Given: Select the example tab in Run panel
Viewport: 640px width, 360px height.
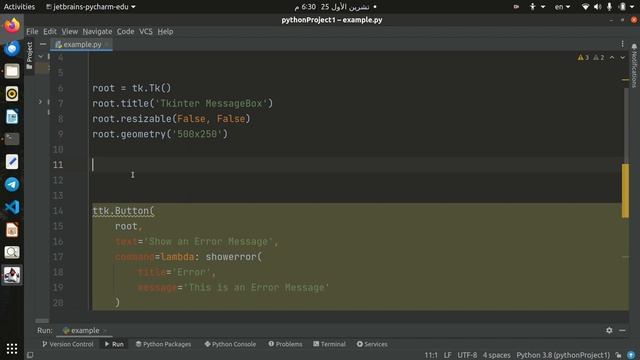Looking at the screenshot, I should (84, 330).
